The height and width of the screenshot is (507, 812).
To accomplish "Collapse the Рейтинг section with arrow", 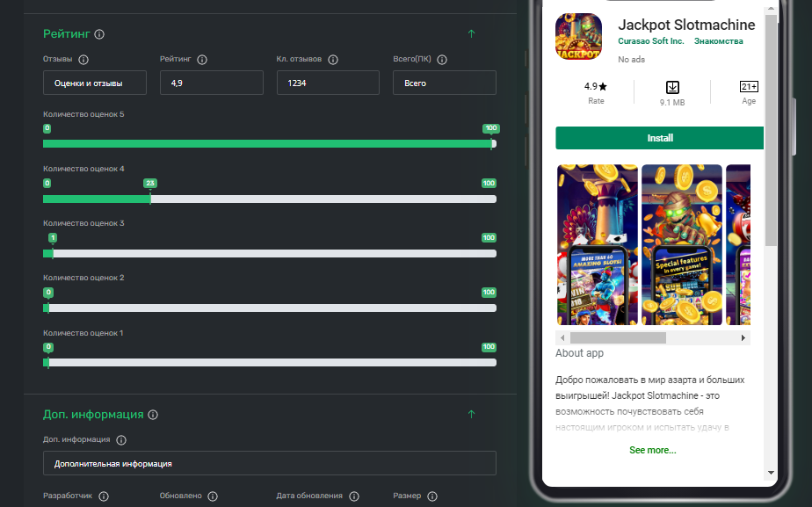I will pyautogui.click(x=471, y=33).
